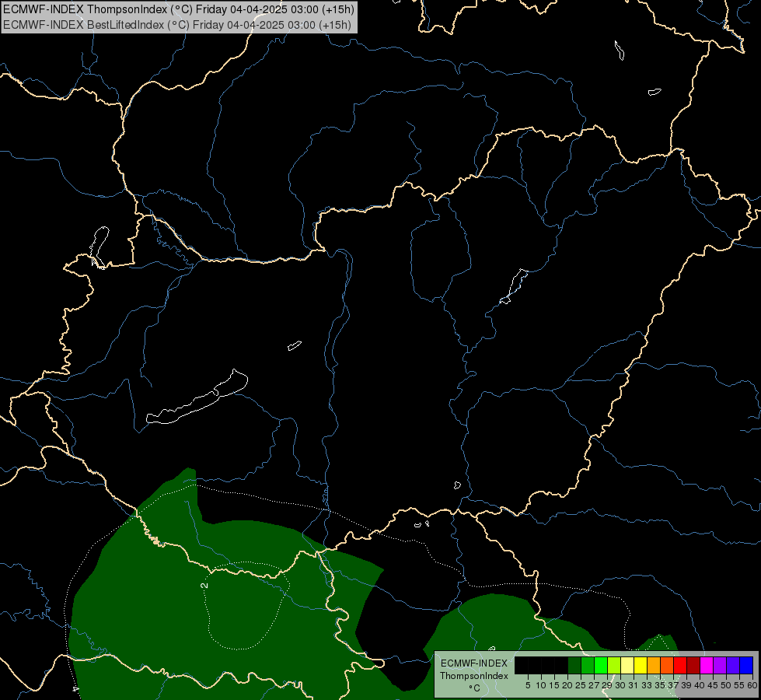The height and width of the screenshot is (700, 761).
Task: Click the legend °C unit label
Action: point(475,688)
